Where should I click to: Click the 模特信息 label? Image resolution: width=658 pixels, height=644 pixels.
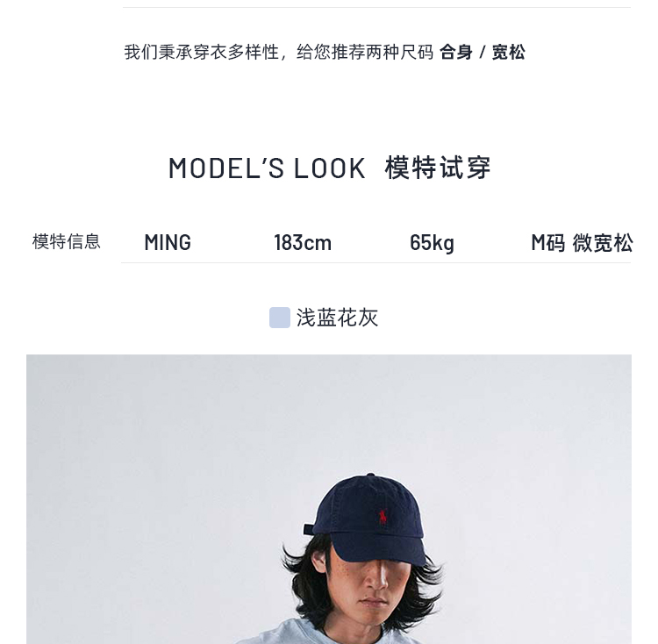67,241
